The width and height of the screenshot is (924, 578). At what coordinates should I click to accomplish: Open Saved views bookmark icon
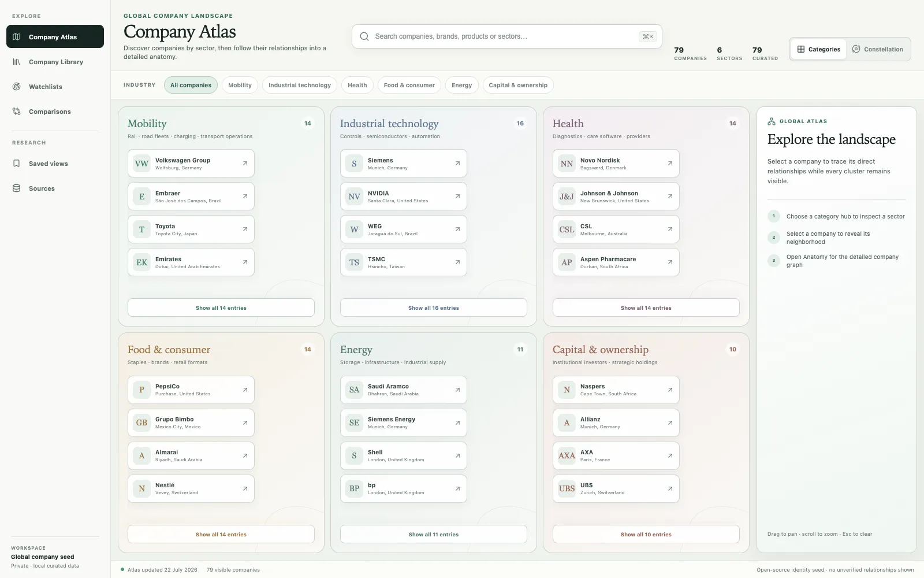tap(17, 164)
